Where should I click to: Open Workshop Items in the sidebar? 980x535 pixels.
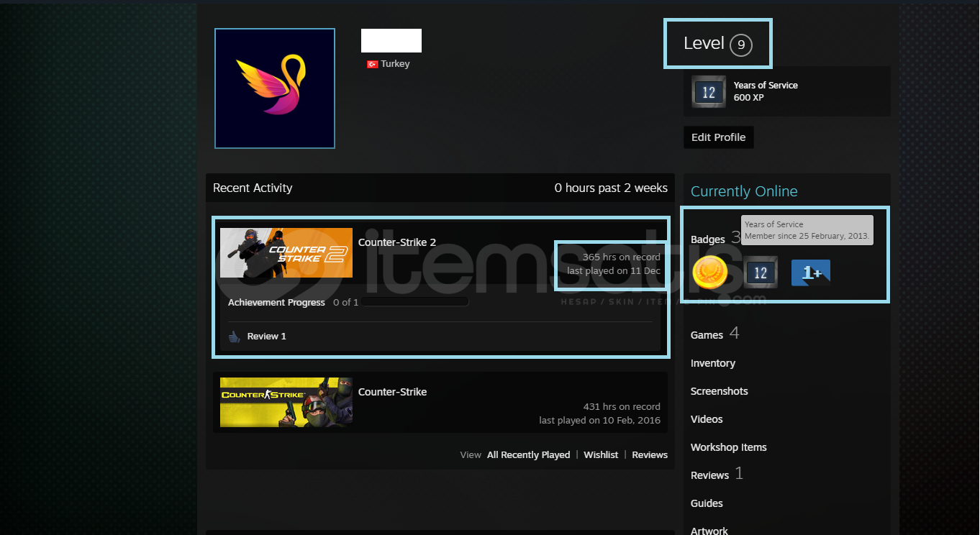(728, 447)
